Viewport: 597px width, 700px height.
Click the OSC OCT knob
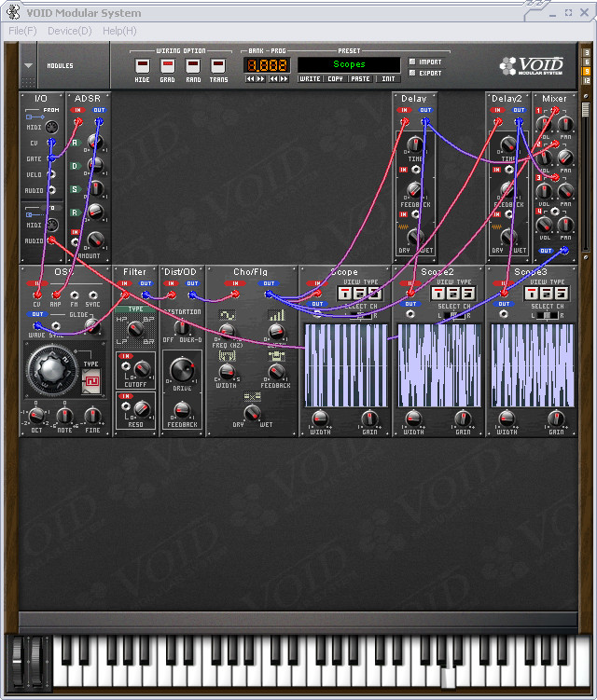point(36,416)
